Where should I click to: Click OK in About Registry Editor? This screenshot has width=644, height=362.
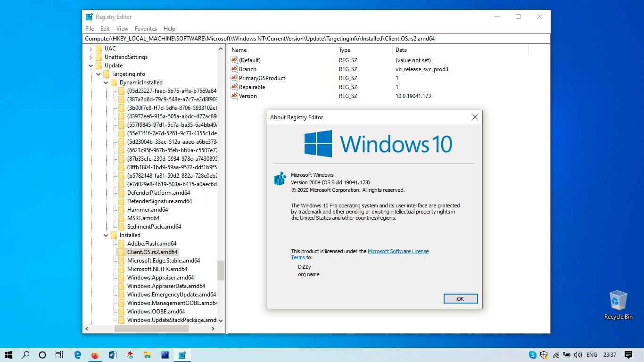461,299
